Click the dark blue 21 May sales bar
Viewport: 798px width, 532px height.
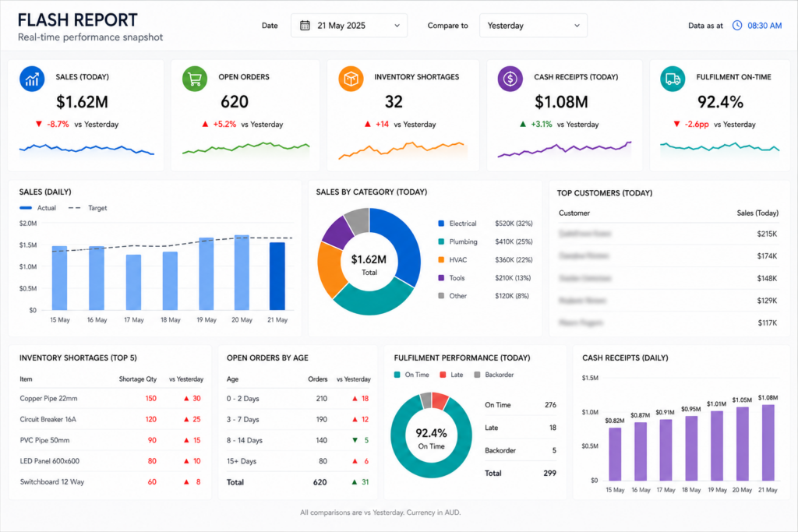pos(277,277)
